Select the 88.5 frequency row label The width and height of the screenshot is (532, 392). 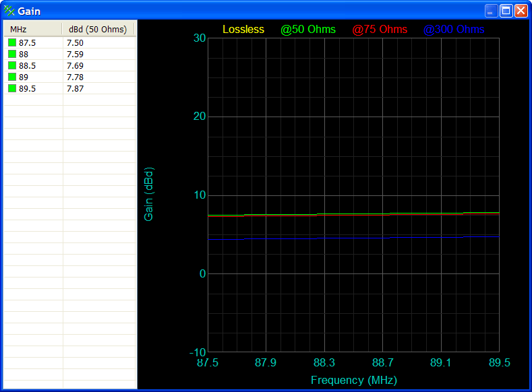tap(27, 65)
